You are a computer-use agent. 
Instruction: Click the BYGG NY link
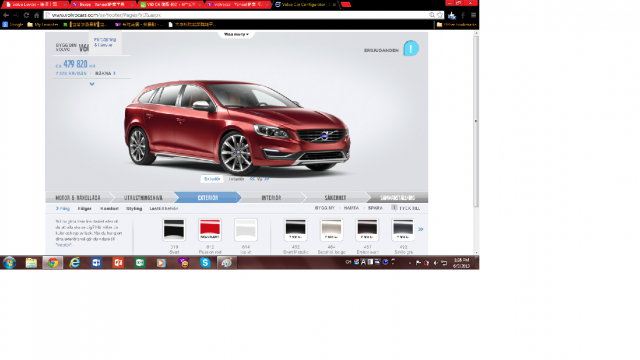point(325,208)
